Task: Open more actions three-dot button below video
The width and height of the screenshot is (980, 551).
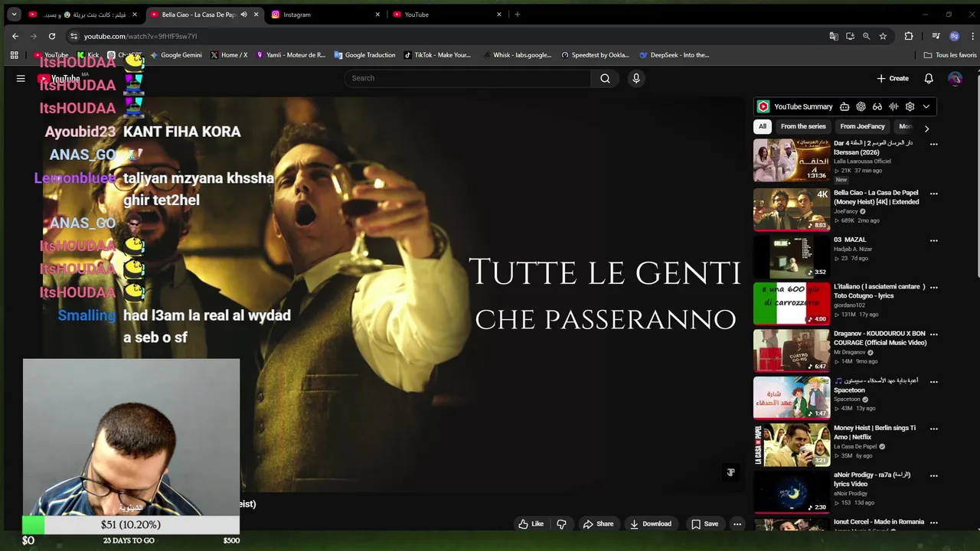Action: pyautogui.click(x=737, y=524)
